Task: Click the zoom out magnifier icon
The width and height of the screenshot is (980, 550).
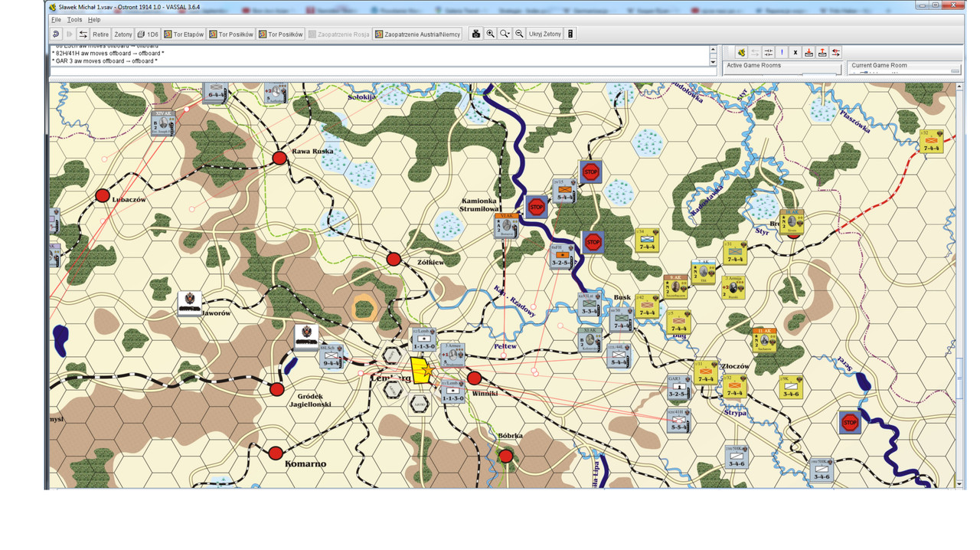Action: (519, 34)
